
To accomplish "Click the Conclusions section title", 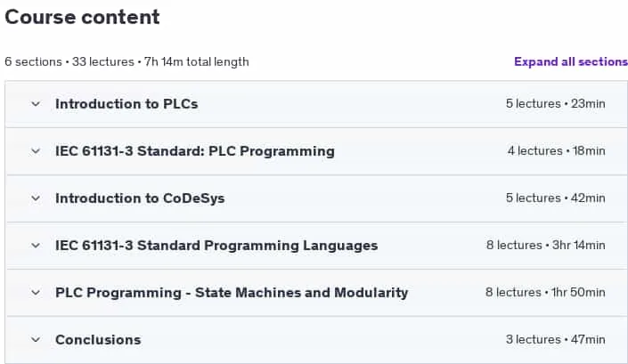I will [x=98, y=340].
